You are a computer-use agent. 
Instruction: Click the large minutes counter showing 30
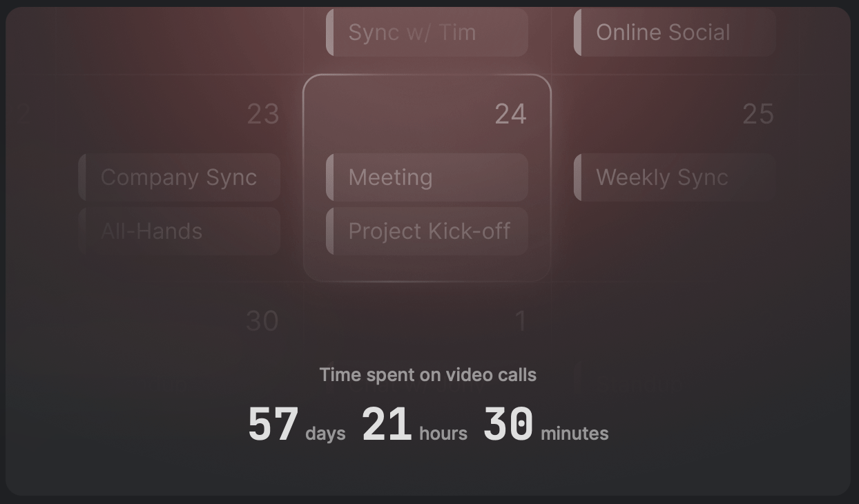[x=508, y=424]
